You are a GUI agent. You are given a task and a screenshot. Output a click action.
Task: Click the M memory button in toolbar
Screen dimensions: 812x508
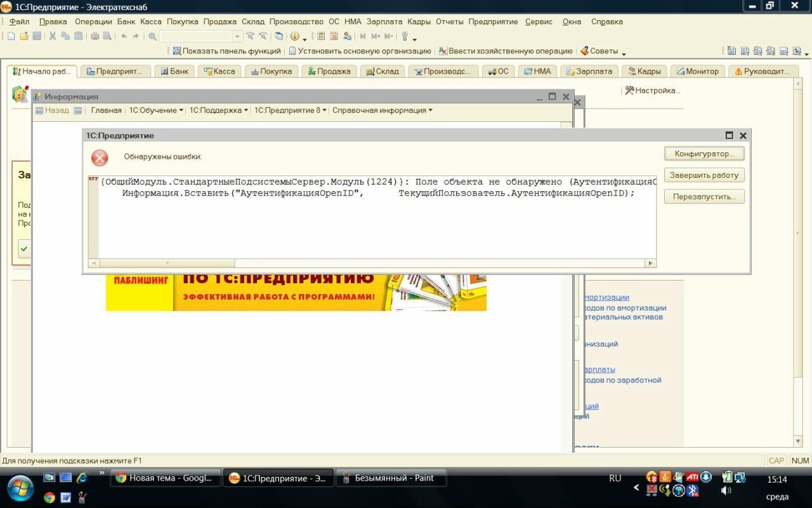coord(363,36)
